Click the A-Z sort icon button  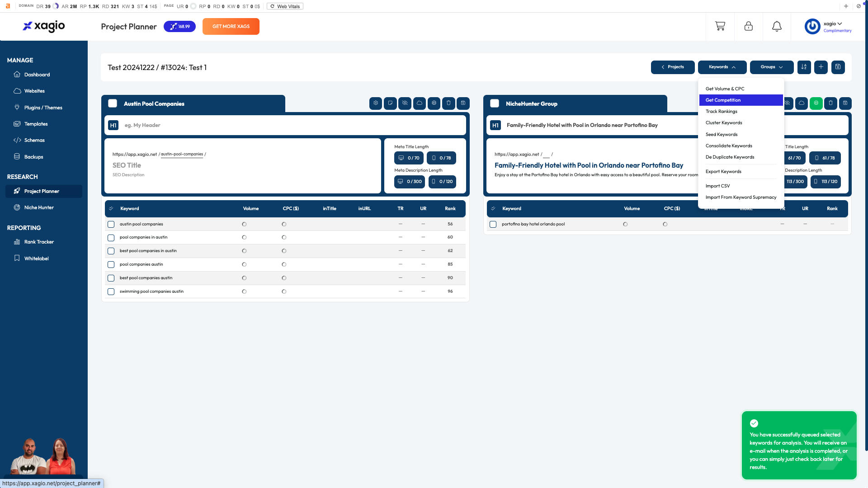click(x=804, y=67)
